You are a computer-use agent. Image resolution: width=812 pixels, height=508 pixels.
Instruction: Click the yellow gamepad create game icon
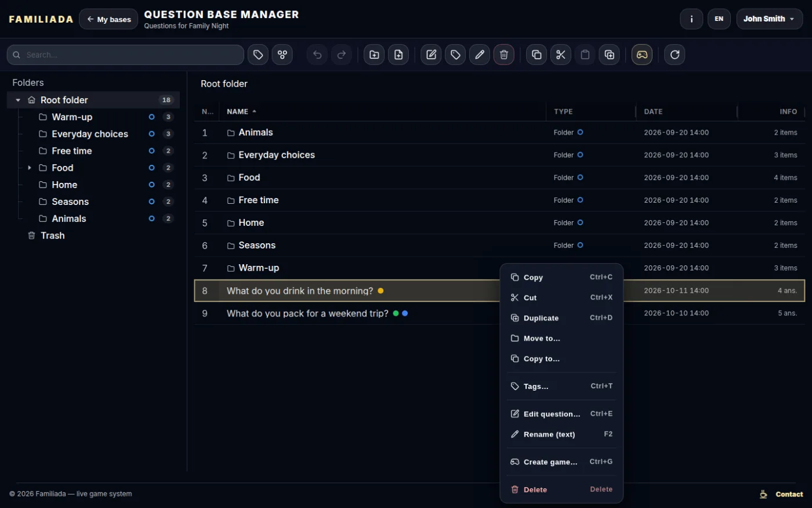642,55
